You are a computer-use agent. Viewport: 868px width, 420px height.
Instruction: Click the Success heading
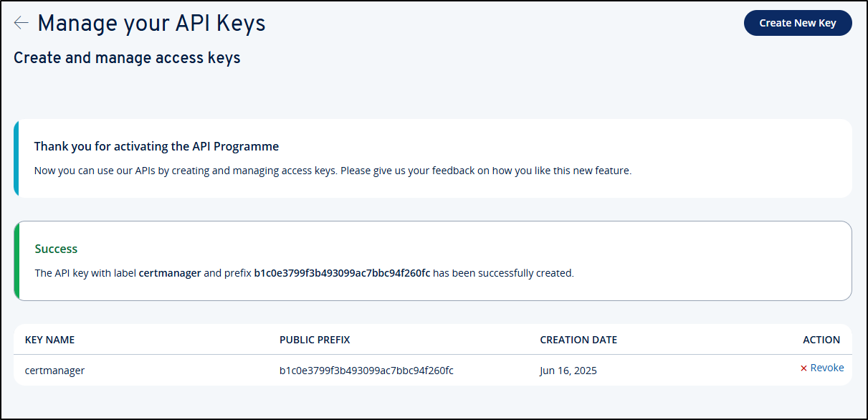[x=56, y=249]
